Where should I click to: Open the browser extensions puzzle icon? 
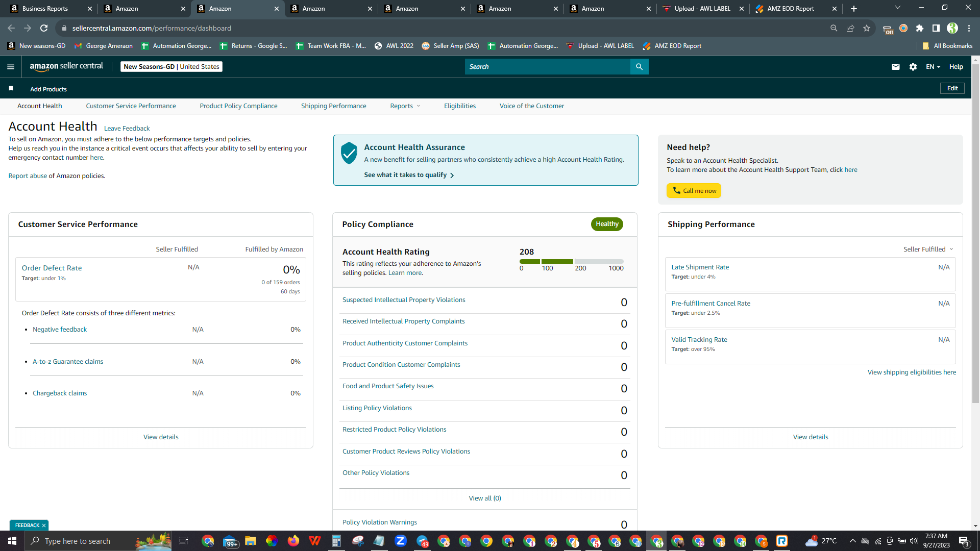tap(920, 28)
